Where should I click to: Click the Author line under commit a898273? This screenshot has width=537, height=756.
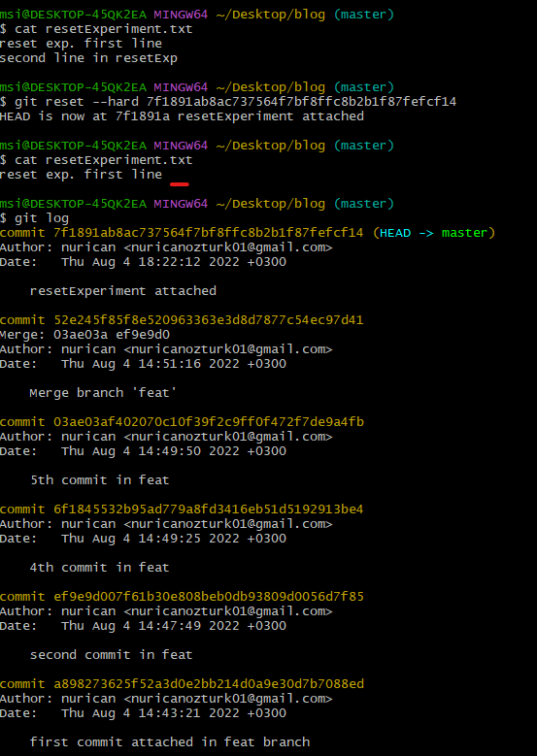[x=166, y=698]
